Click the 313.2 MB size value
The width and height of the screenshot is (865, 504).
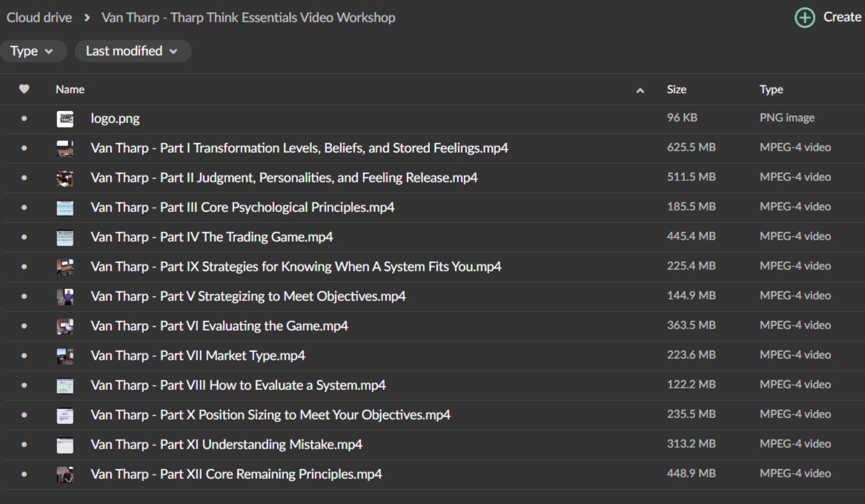click(692, 445)
